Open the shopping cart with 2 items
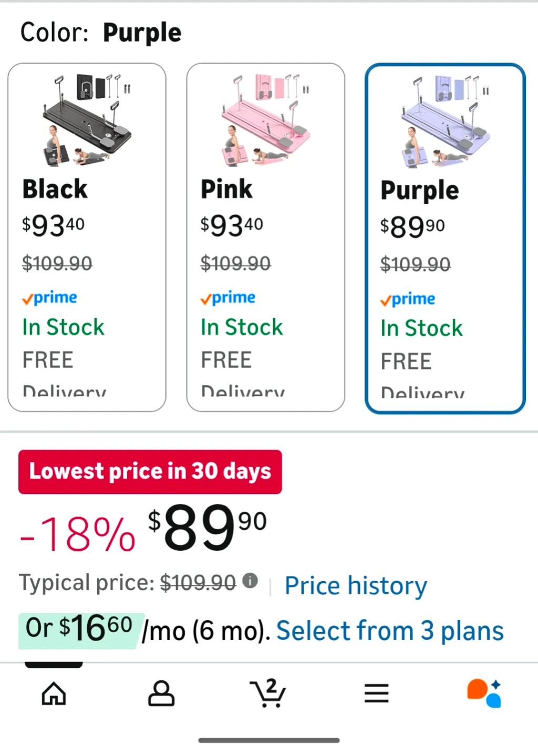538x756 pixels. tap(268, 694)
